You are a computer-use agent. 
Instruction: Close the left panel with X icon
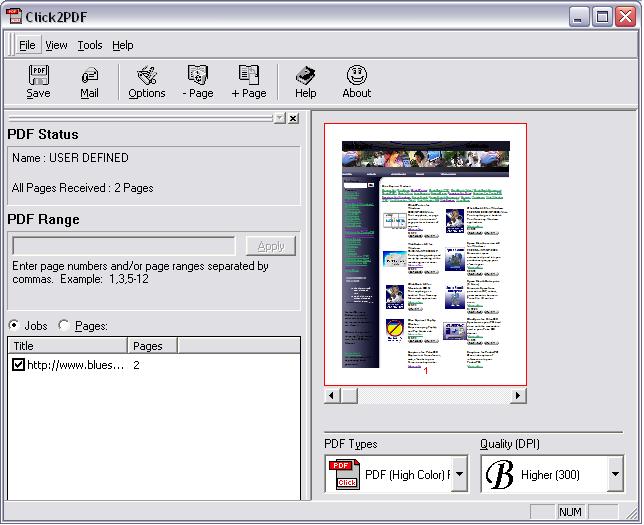[293, 118]
